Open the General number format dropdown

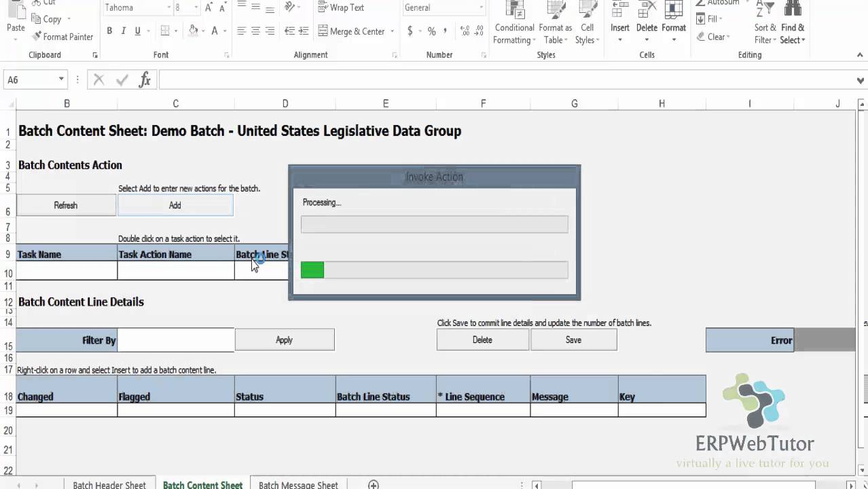click(x=481, y=7)
